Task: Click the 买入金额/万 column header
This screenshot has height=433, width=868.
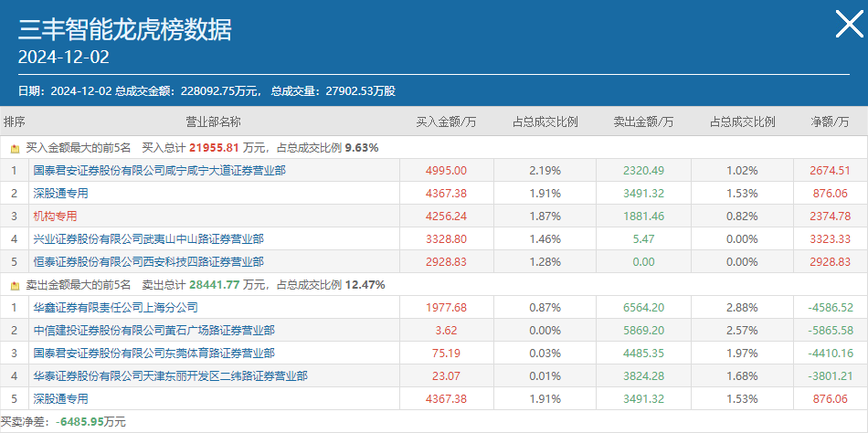Action: [446, 121]
